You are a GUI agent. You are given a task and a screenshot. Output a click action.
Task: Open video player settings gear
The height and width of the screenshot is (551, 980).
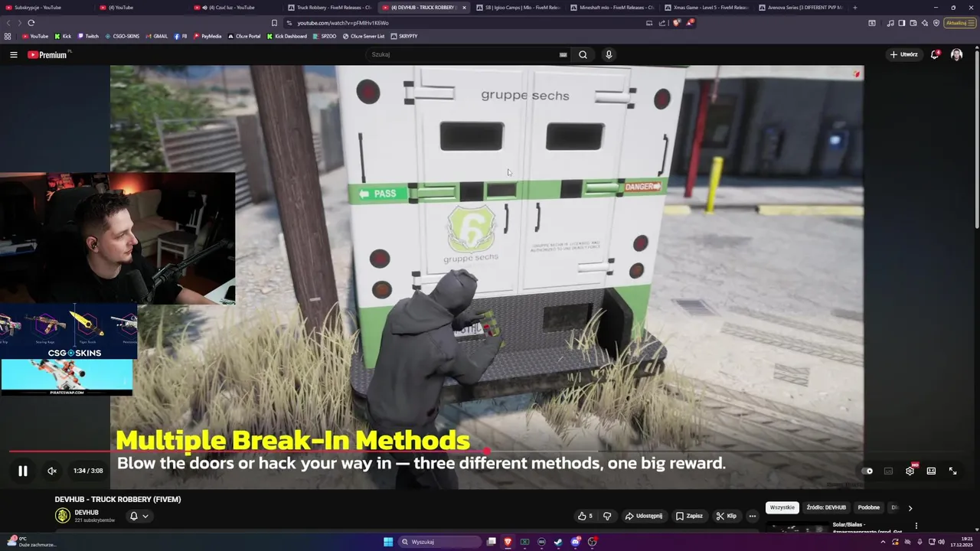910,471
